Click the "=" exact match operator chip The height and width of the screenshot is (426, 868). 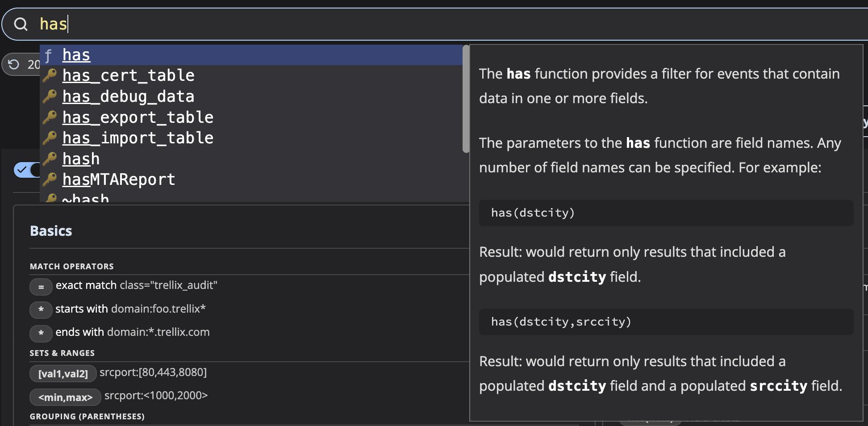(x=41, y=287)
